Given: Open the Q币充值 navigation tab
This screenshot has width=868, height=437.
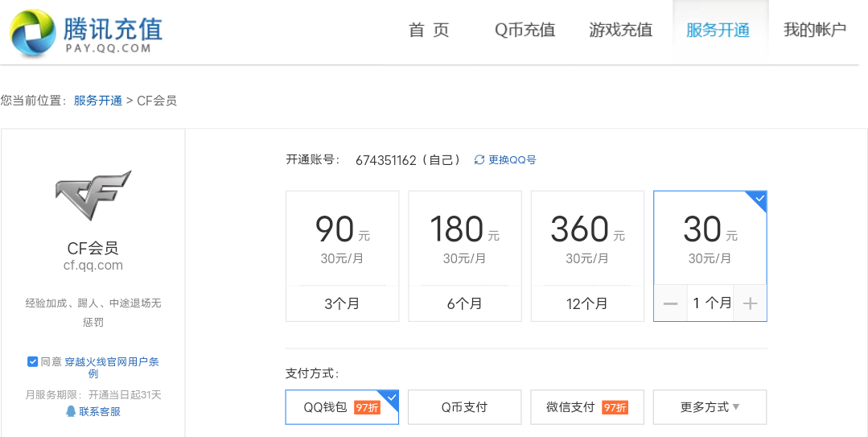Looking at the screenshot, I should pos(525,29).
